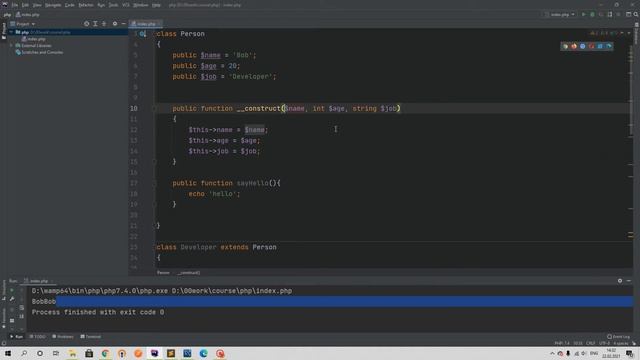640x360 pixels.
Task: Open the TODO tool window button
Action: point(37,337)
